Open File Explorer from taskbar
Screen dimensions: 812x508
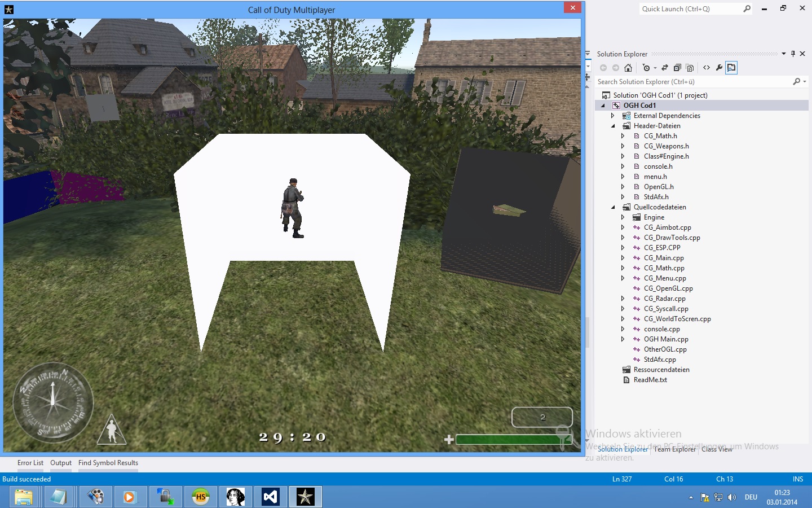pos(24,497)
